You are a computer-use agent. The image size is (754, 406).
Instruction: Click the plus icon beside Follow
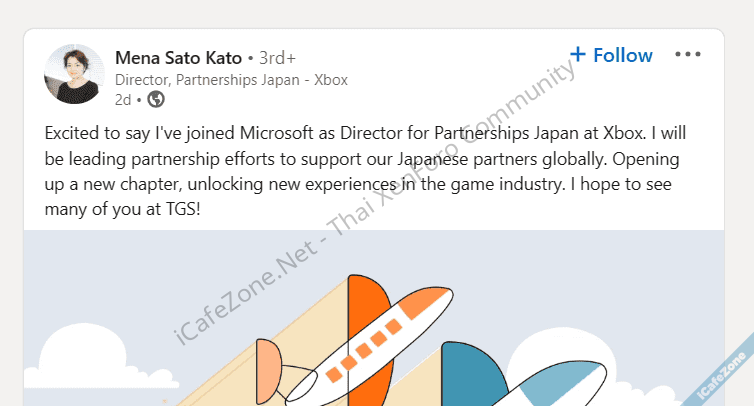577,54
